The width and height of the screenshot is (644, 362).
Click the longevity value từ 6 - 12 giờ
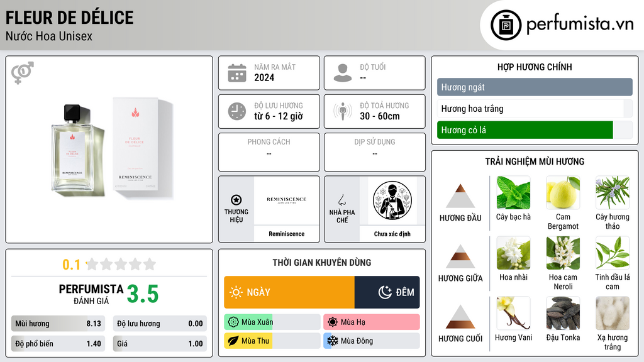tap(279, 116)
